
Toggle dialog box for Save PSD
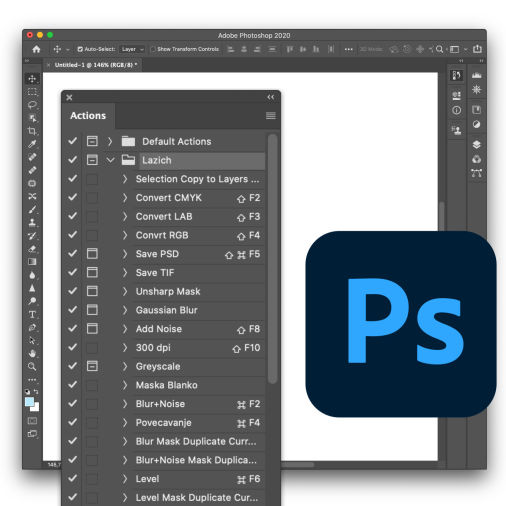coord(92,254)
